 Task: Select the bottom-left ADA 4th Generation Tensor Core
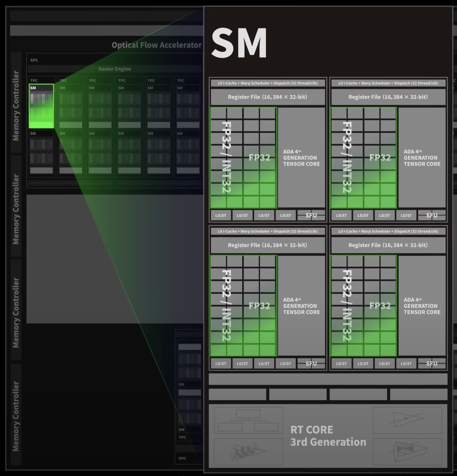tap(301, 306)
